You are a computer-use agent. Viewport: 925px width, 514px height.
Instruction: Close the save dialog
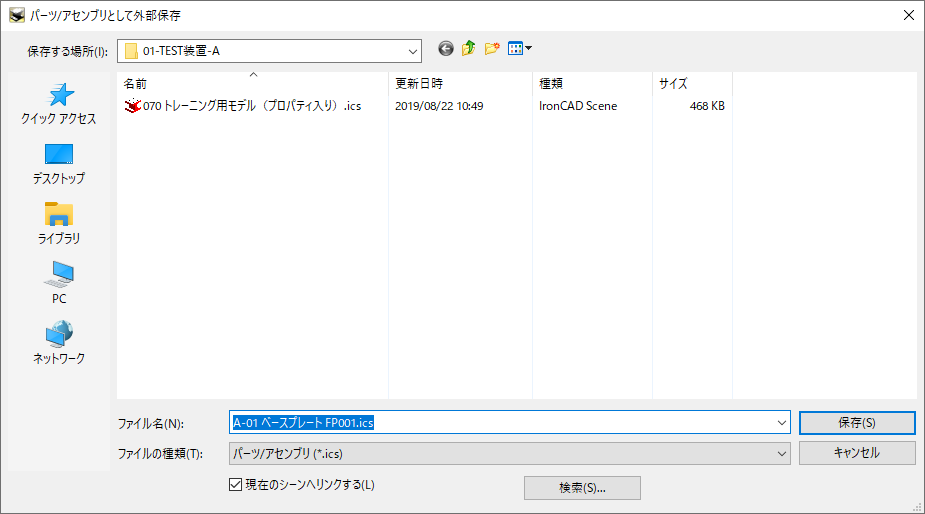pos(909,15)
